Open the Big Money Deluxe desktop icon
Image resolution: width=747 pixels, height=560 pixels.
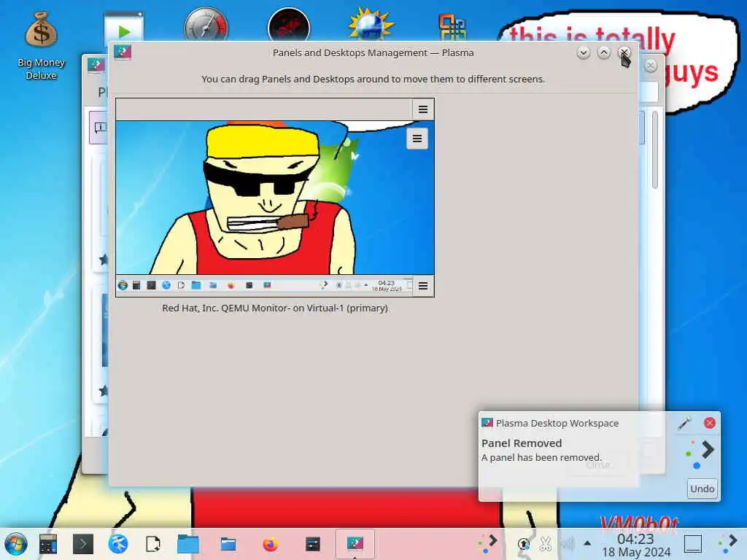tap(42, 46)
